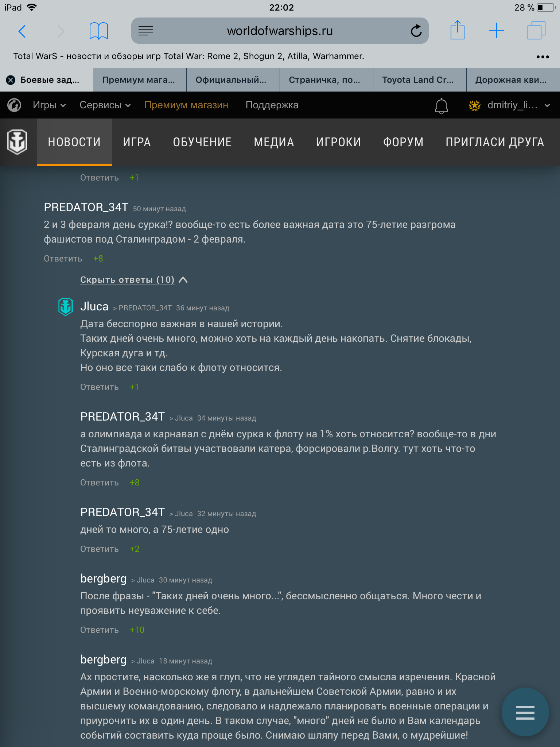The image size is (560, 747).
Task: Toggle reader view icon in address bar
Action: pos(146,31)
